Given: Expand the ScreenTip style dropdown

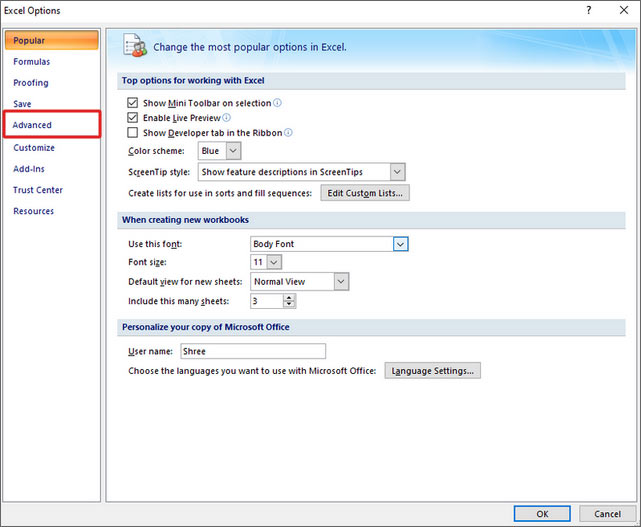Looking at the screenshot, I should tap(397, 172).
